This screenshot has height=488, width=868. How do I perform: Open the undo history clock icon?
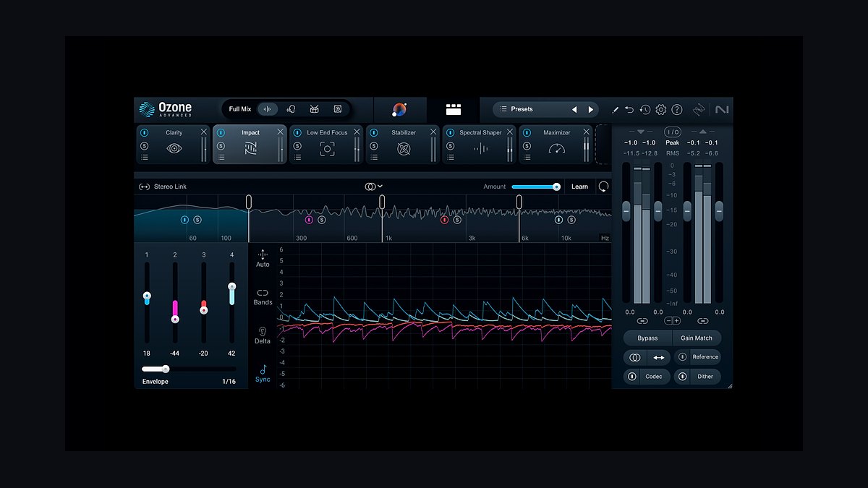[x=645, y=110]
